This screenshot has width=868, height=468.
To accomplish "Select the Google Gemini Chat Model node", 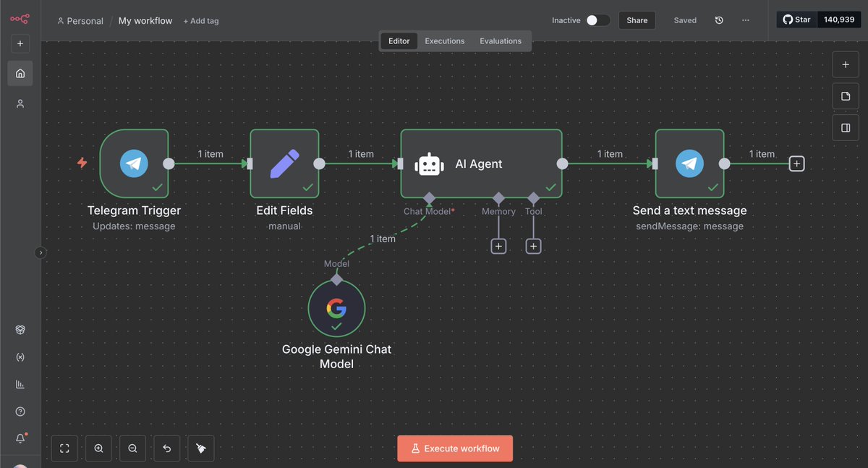I will point(336,309).
